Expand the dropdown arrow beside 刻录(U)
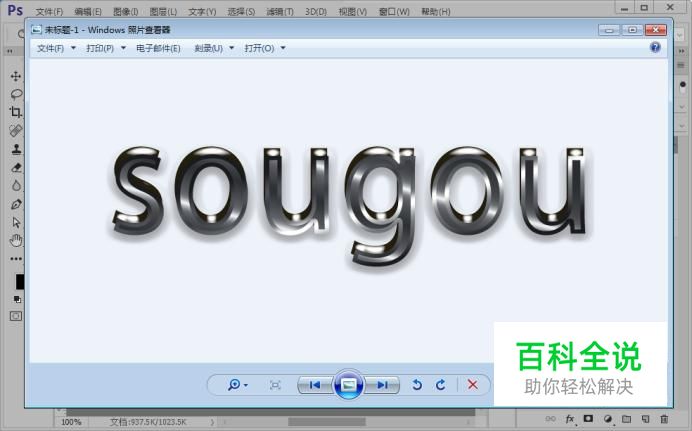 [232, 48]
